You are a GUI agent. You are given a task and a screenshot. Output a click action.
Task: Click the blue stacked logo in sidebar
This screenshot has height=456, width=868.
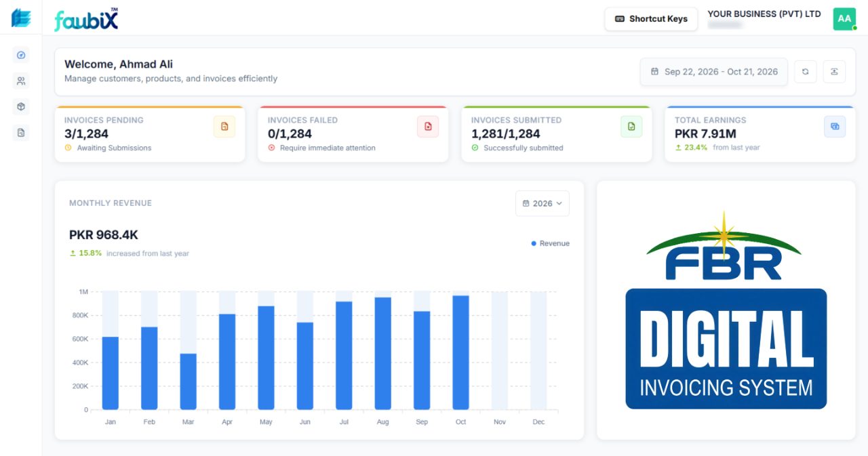pyautogui.click(x=21, y=18)
